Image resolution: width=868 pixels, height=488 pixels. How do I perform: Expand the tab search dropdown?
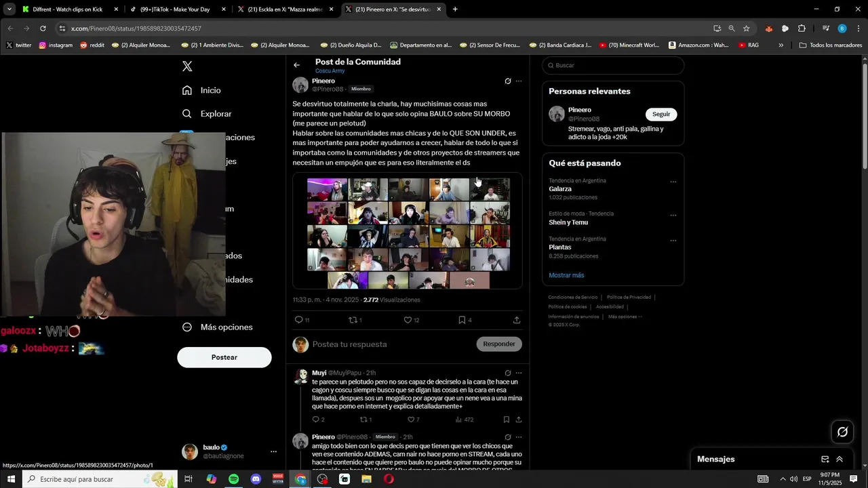coord(9,9)
